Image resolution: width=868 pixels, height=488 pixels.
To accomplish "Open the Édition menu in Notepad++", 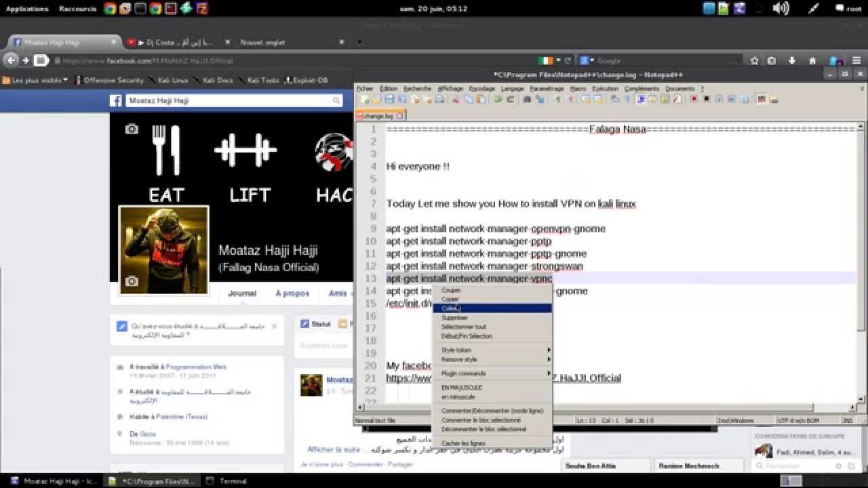I will (389, 89).
